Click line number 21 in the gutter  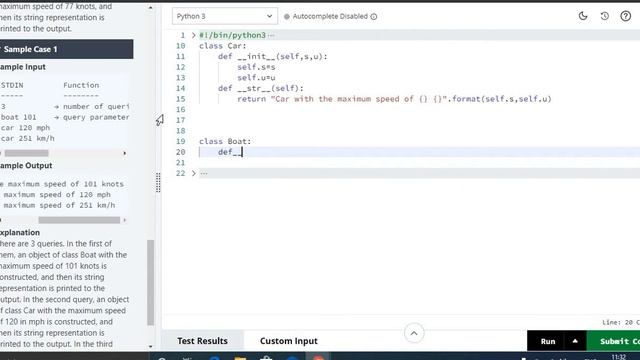pos(180,163)
